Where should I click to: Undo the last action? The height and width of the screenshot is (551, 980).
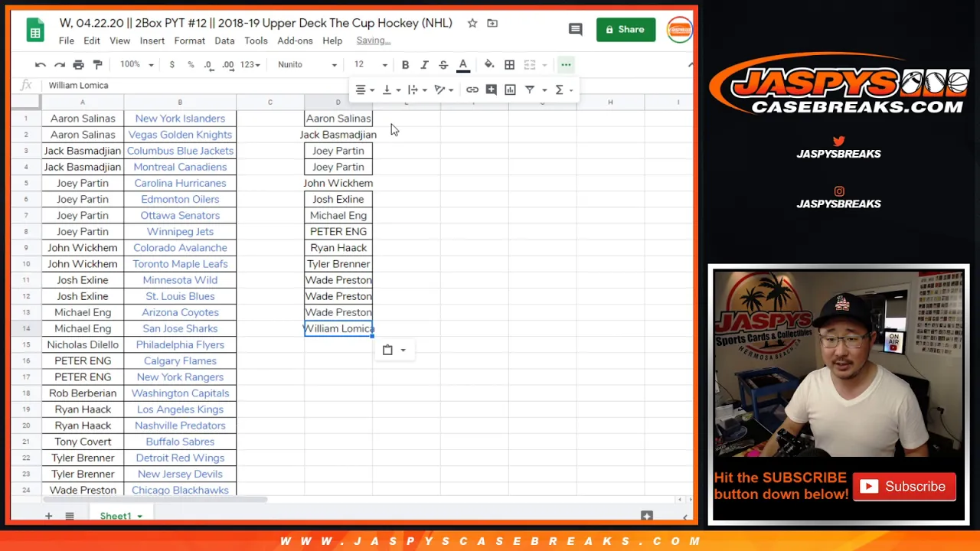[x=41, y=64]
